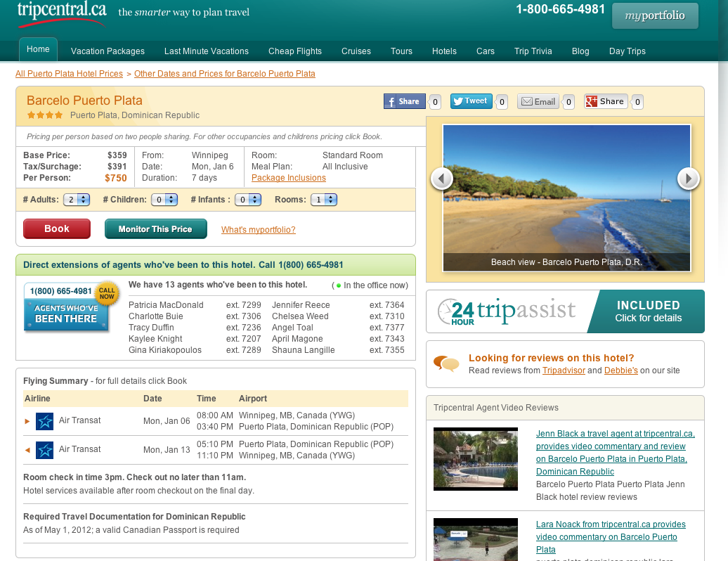The width and height of the screenshot is (728, 561).
Task: Open What's myportfolio link
Action: [x=258, y=229]
